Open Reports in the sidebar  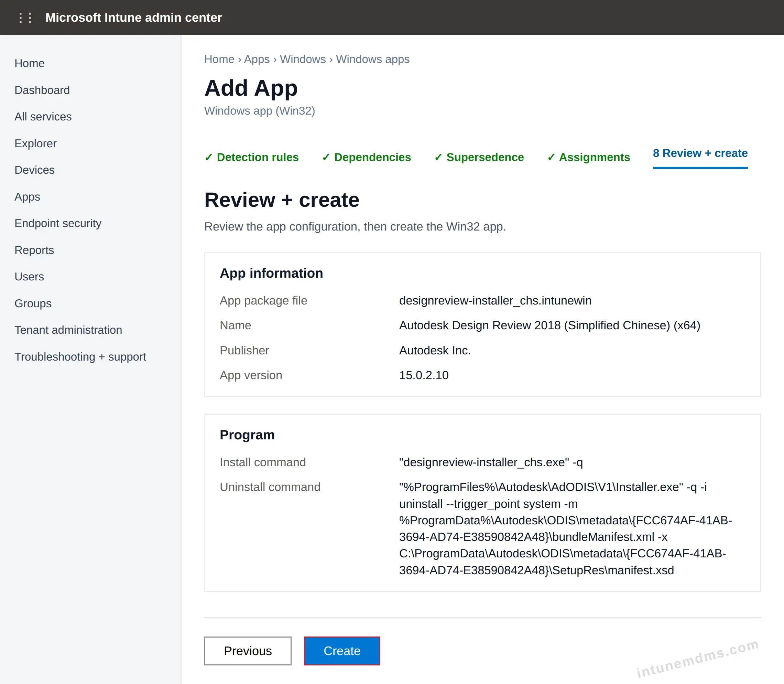(x=34, y=250)
